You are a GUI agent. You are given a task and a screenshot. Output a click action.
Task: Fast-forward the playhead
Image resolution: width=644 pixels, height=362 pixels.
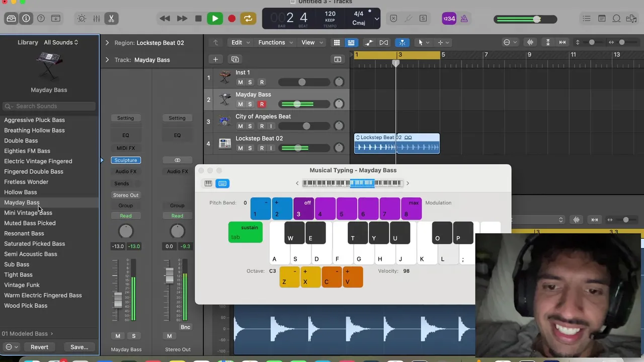182,19
